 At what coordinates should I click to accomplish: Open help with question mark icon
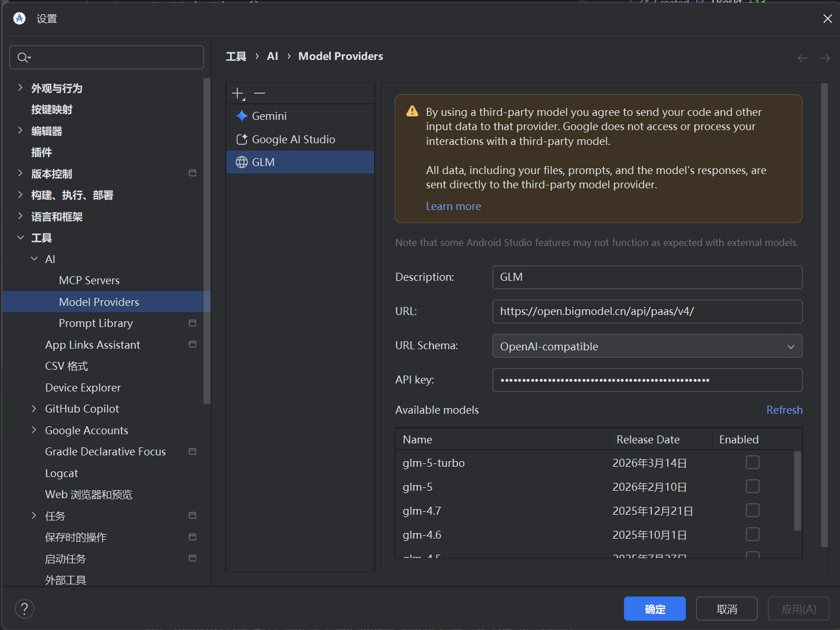25,609
